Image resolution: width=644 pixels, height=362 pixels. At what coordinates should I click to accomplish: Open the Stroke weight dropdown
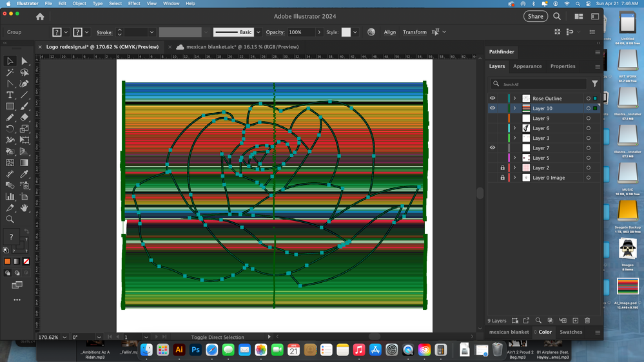(151, 32)
